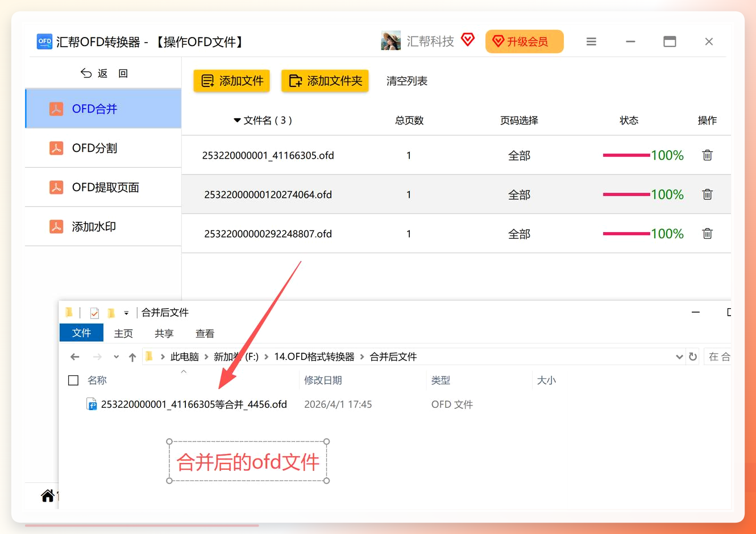The height and width of the screenshot is (534, 756).
Task: Click the 添加文件夹 button
Action: click(325, 81)
